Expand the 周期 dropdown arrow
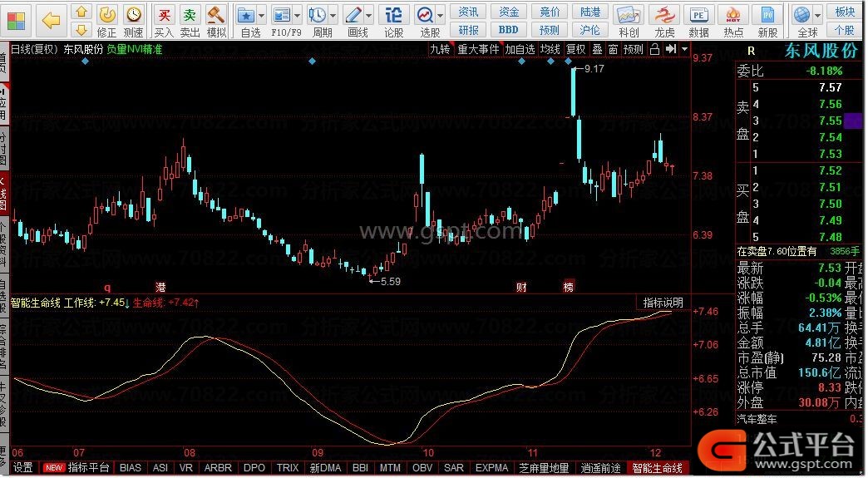868x478 pixels. 333,16
